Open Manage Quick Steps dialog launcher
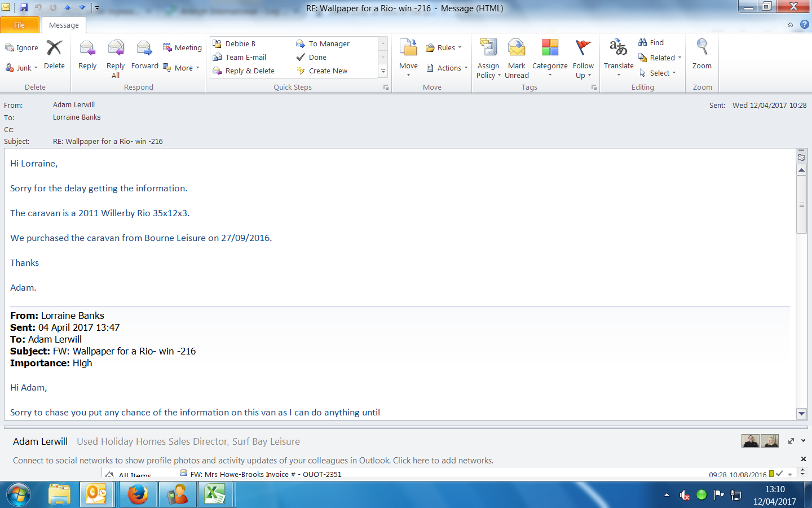 coord(386,87)
